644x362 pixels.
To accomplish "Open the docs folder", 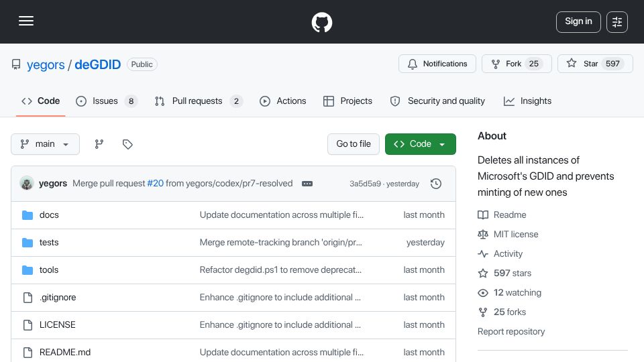I will pos(49,215).
